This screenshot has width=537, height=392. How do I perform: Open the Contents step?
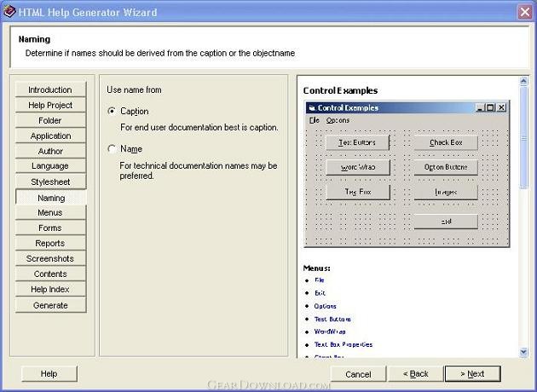pyautogui.click(x=50, y=274)
